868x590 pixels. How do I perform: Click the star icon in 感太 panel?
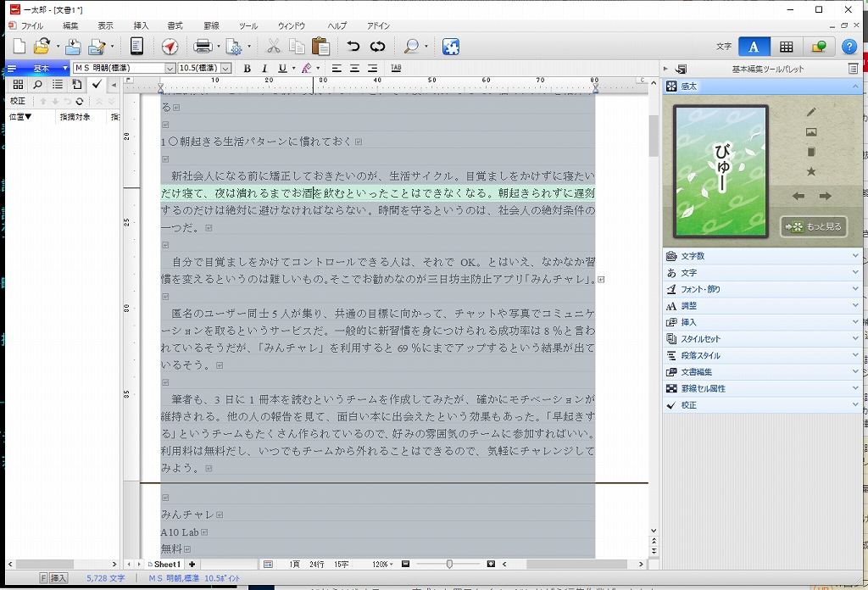coord(810,172)
